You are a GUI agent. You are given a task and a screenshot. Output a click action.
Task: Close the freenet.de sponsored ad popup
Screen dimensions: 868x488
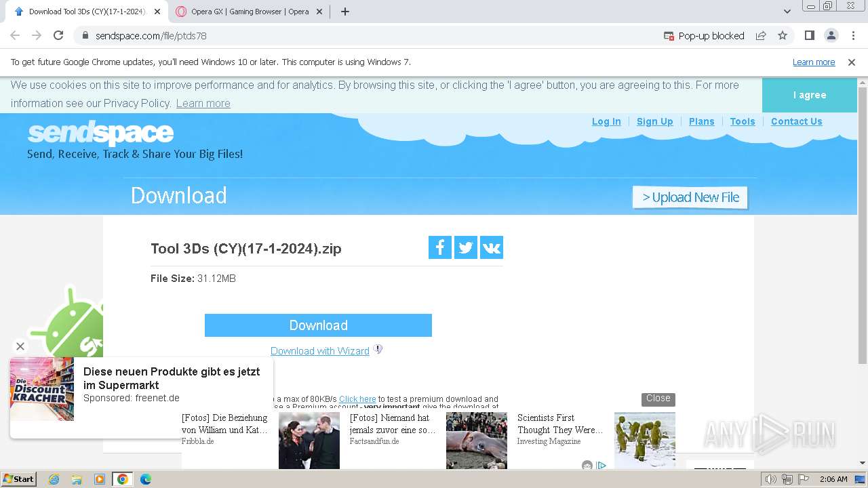click(20, 346)
